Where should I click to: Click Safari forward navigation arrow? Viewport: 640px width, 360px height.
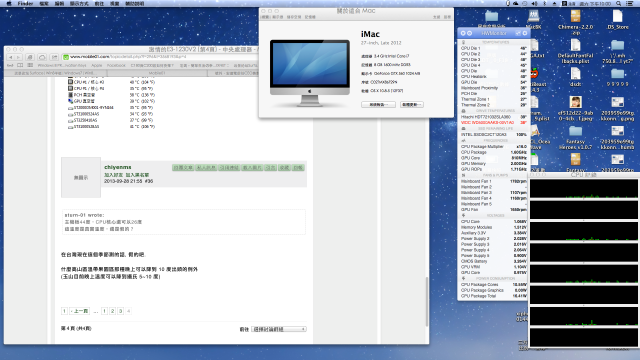19,57
